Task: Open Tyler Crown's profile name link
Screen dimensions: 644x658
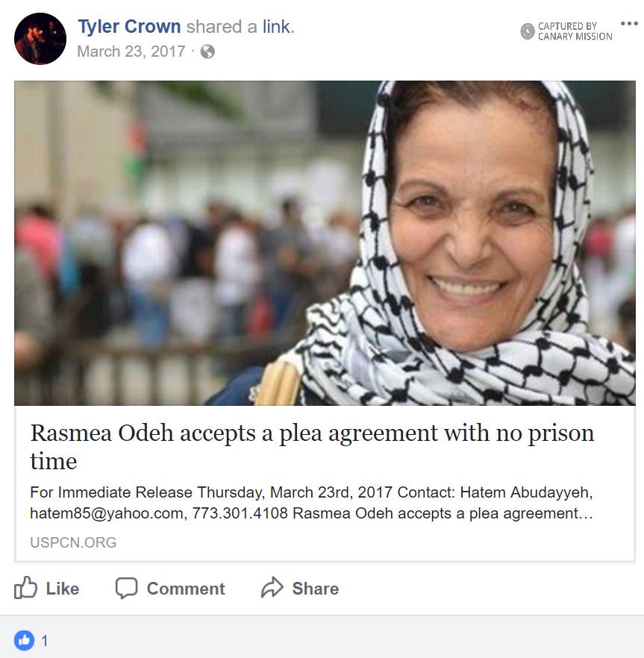Action: (x=129, y=26)
